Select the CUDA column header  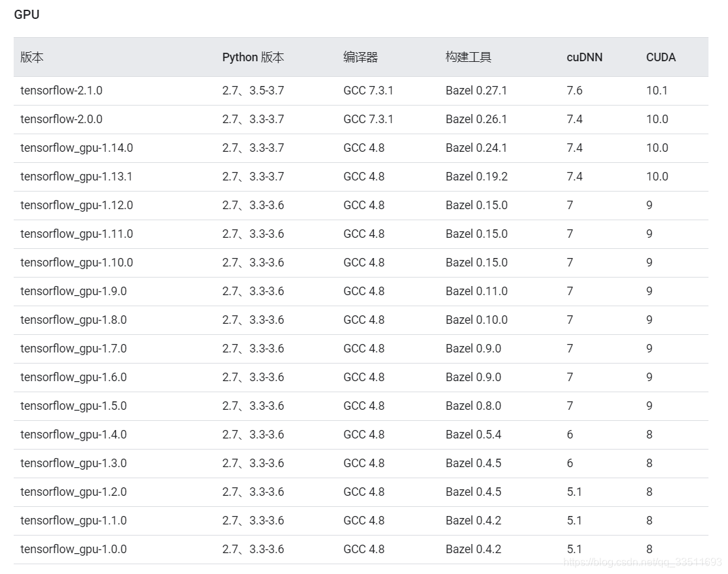tap(660, 57)
